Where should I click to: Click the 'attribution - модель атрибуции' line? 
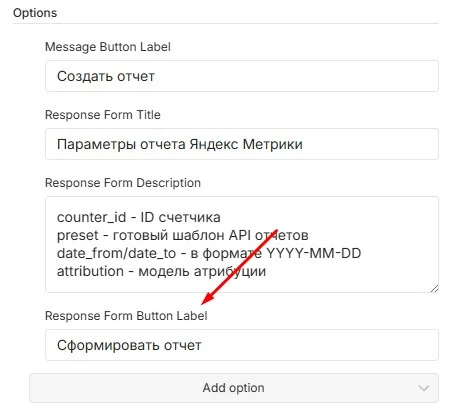click(x=161, y=271)
